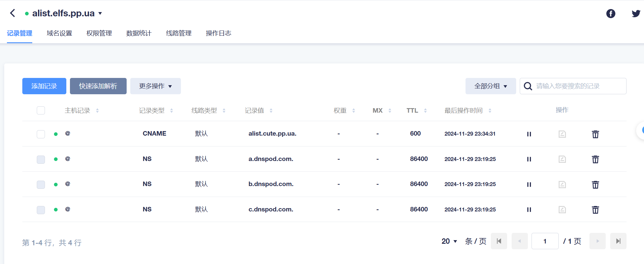
Task: Pause the alist.cute.pp.ua. CNAME record
Action: pos(529,134)
